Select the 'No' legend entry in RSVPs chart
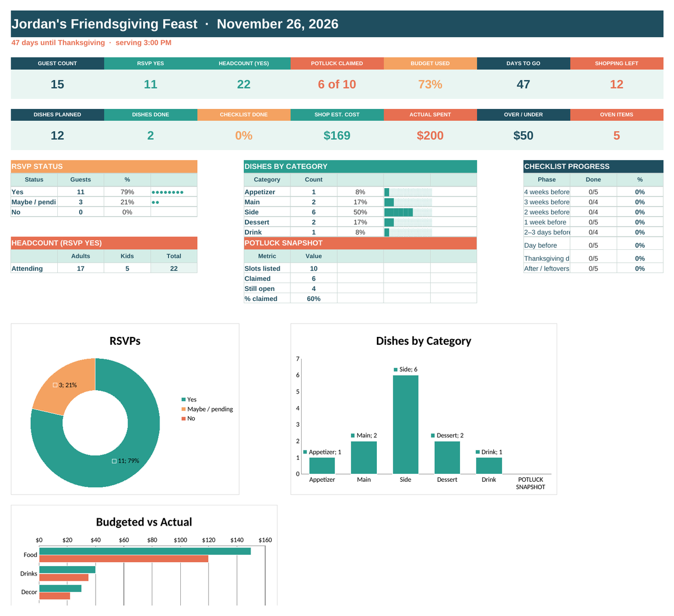This screenshot has height=616, width=674. pyautogui.click(x=188, y=419)
